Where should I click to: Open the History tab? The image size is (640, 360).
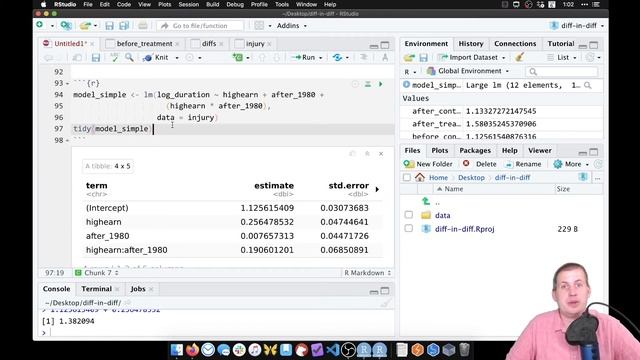pyautogui.click(x=471, y=44)
